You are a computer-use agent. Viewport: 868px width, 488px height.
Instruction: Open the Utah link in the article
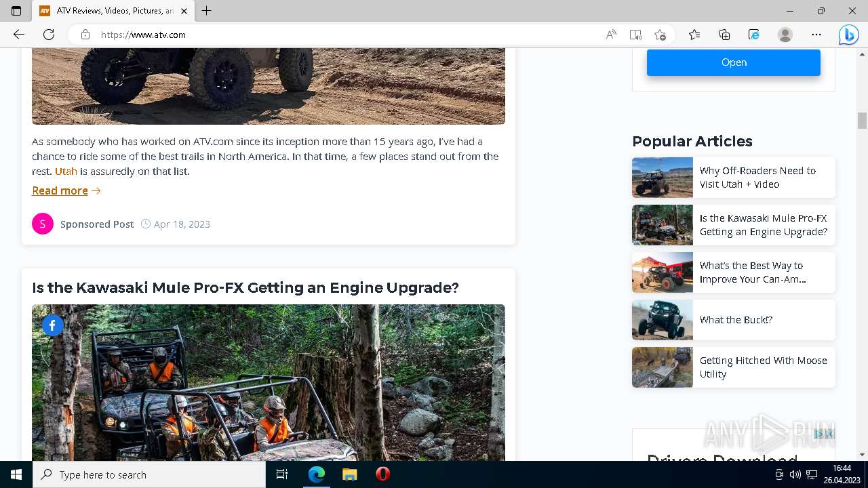(66, 171)
